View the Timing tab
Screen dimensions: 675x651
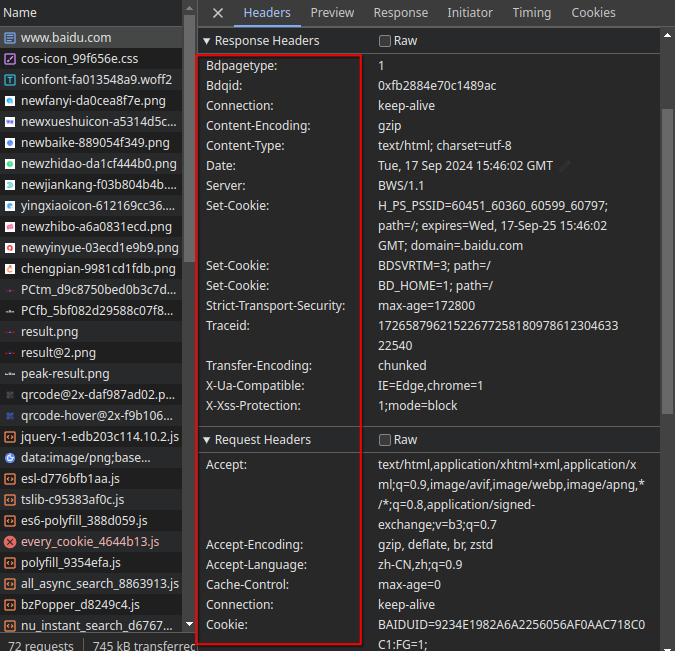coord(531,13)
